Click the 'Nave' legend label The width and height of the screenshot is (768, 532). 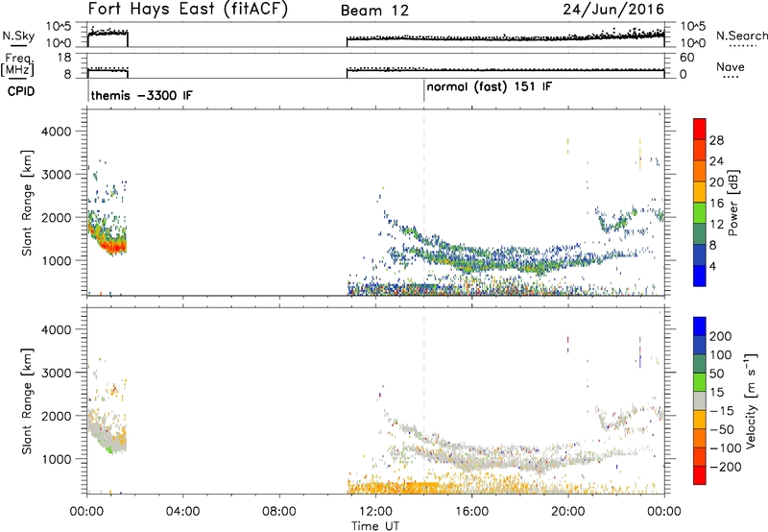730,66
